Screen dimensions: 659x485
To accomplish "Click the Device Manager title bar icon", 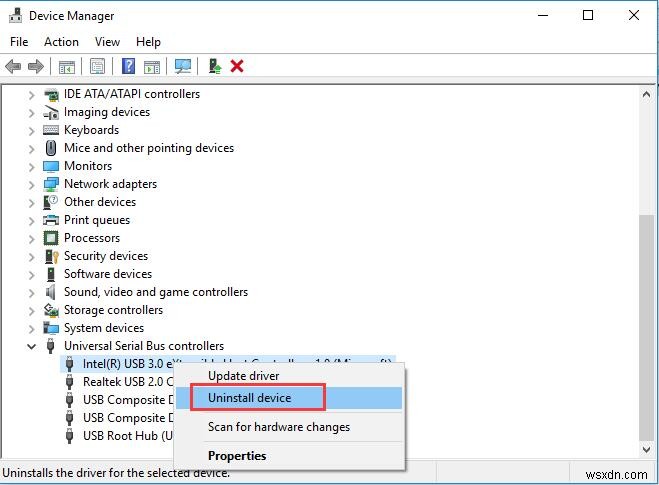I will (16, 16).
